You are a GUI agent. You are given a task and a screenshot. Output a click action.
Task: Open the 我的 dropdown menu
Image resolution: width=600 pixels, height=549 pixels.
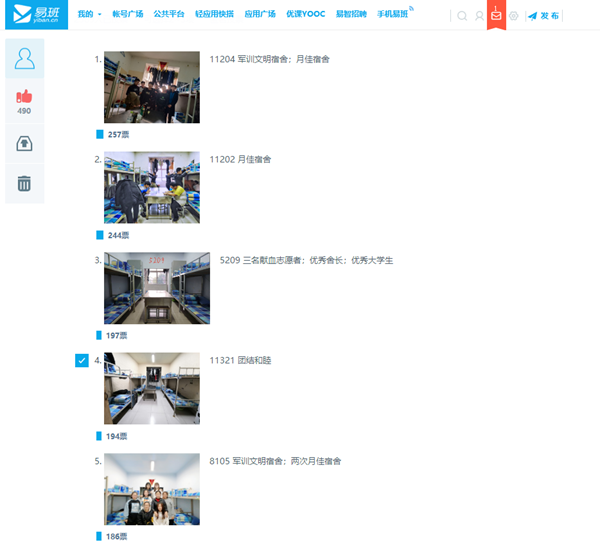click(90, 14)
